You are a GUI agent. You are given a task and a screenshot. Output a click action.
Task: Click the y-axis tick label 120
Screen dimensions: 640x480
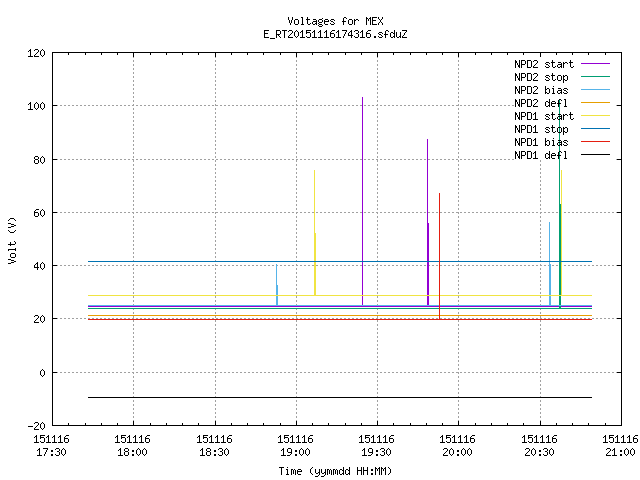pyautogui.click(x=36, y=53)
